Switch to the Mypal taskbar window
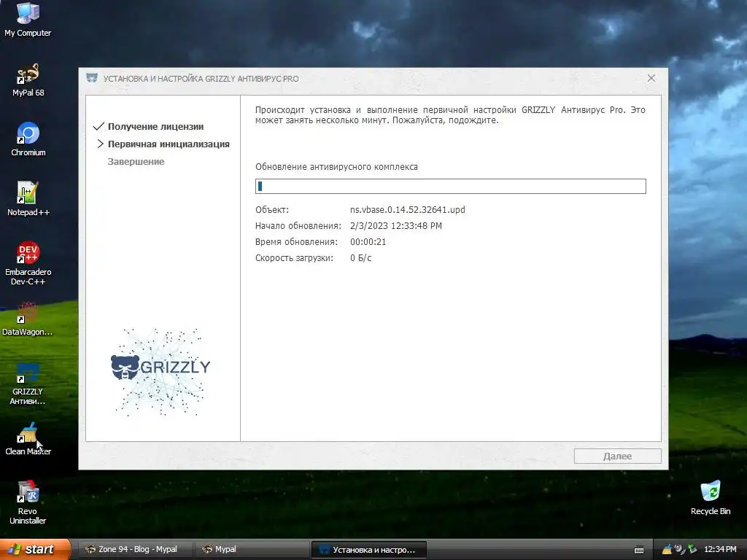The height and width of the screenshot is (560, 747). point(252,549)
